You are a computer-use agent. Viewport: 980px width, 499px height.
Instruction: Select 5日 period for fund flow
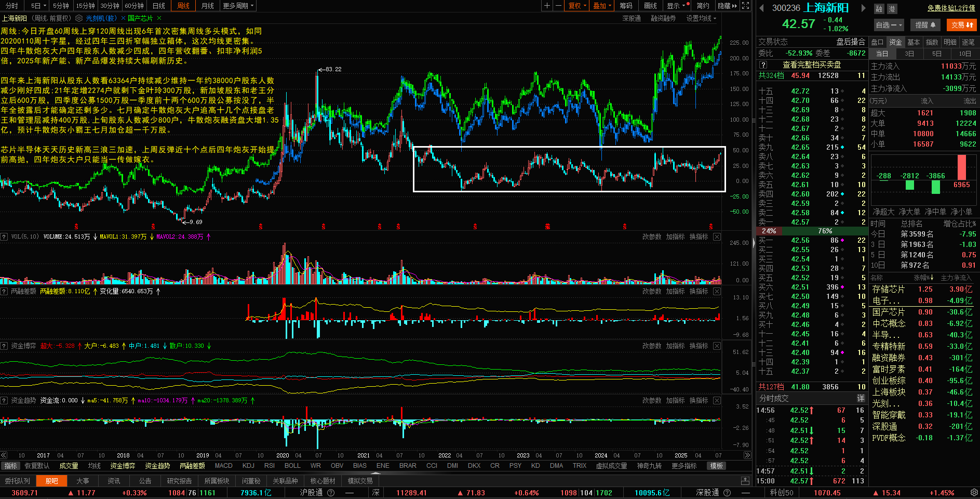tap(937, 54)
